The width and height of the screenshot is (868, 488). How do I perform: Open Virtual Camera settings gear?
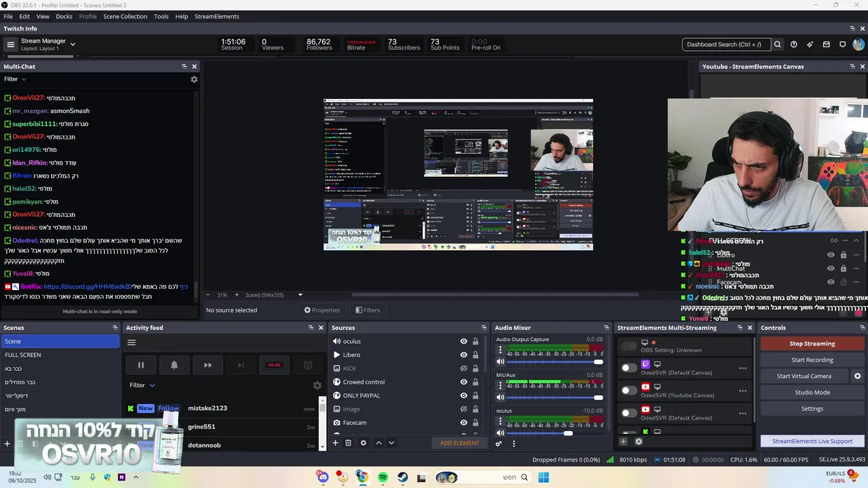tap(857, 376)
